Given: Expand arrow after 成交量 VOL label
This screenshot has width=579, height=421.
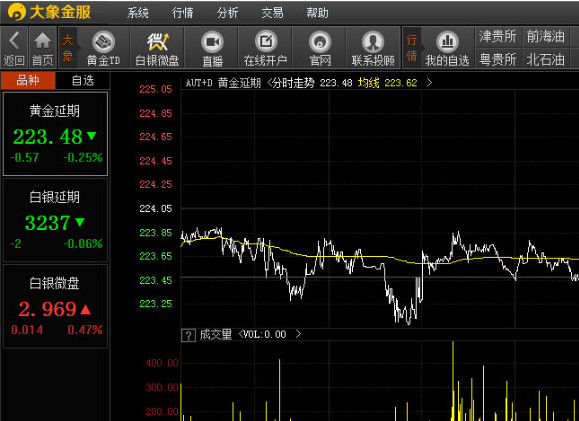Looking at the screenshot, I should [298, 334].
